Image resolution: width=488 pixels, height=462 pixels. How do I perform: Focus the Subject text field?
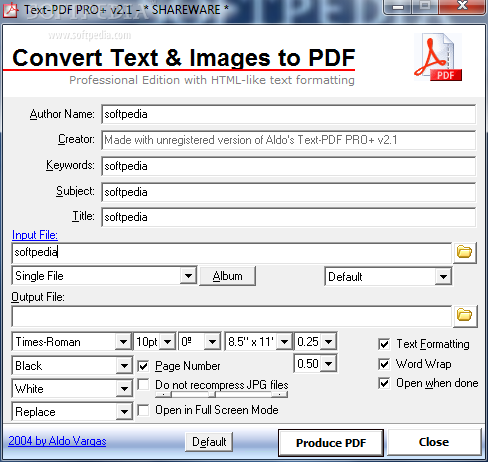(x=289, y=192)
